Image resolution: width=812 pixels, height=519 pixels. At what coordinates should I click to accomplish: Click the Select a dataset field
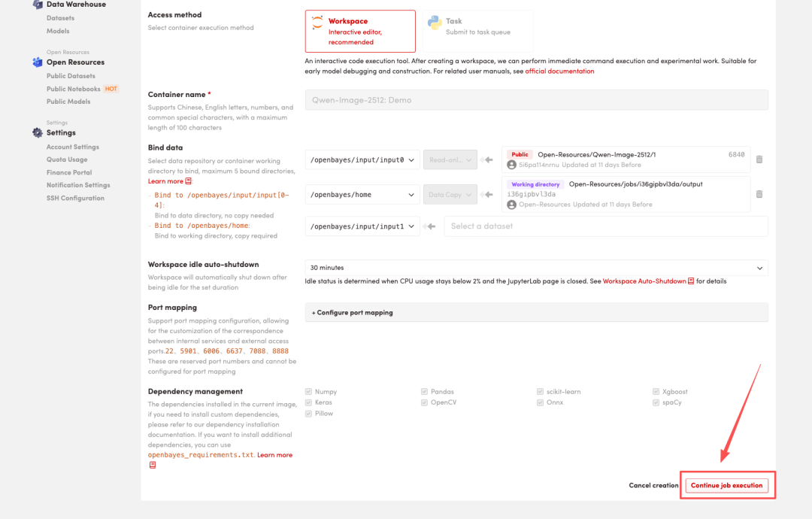coord(605,226)
